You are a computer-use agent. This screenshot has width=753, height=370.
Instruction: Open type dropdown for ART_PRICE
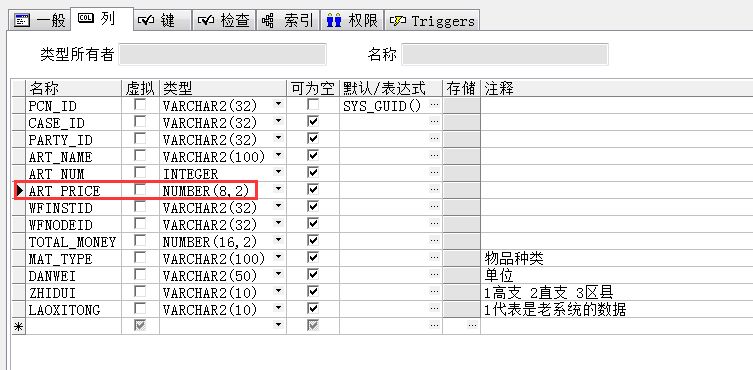tap(279, 189)
